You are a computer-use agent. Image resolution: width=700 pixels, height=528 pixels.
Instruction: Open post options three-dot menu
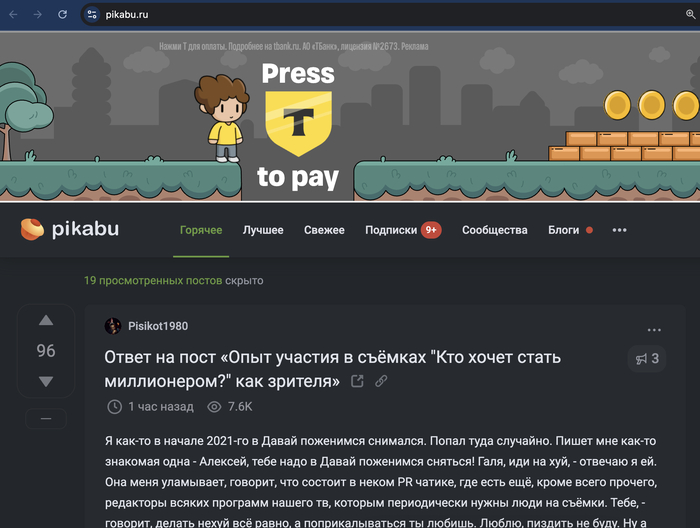coord(654,330)
